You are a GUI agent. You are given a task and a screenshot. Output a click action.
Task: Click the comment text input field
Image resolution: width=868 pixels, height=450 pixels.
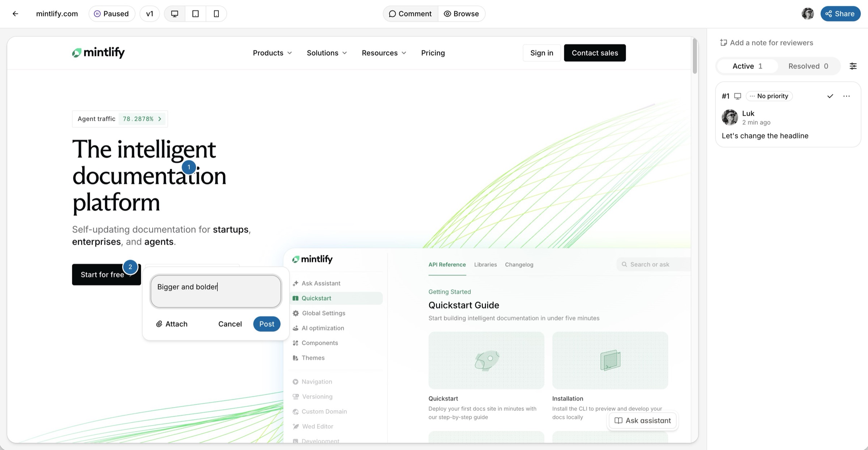pos(216,291)
